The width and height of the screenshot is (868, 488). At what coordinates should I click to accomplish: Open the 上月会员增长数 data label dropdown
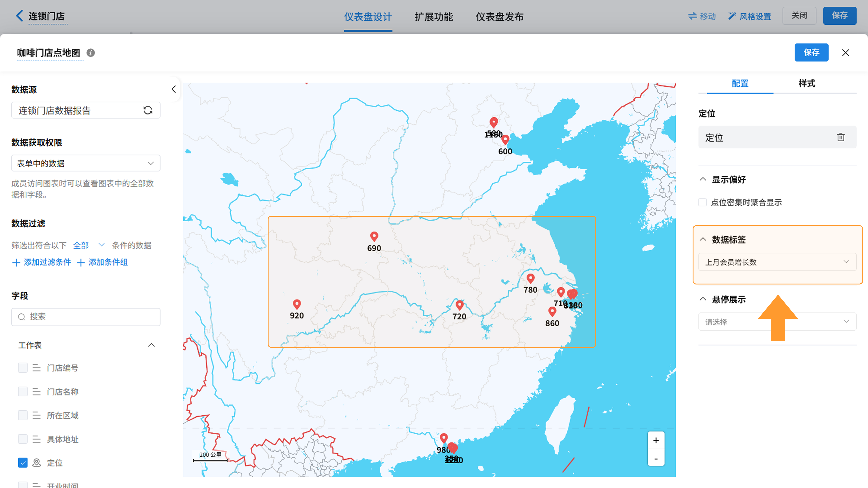tap(777, 262)
